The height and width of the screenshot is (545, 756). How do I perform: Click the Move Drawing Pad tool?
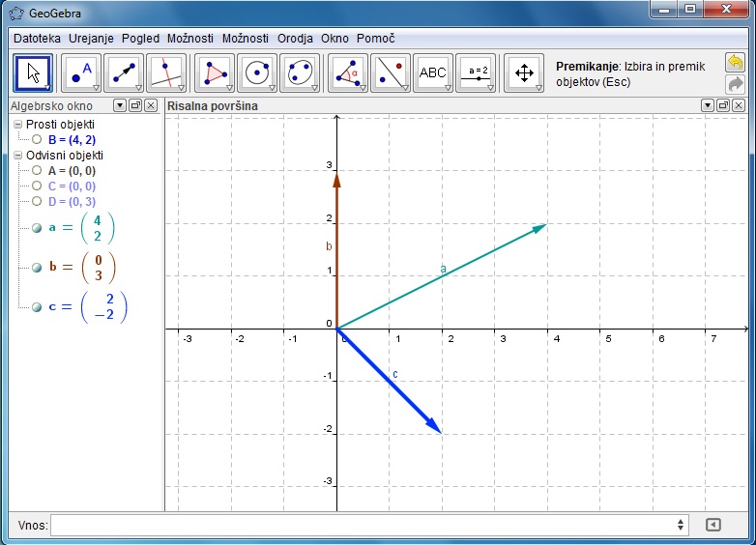click(524, 72)
